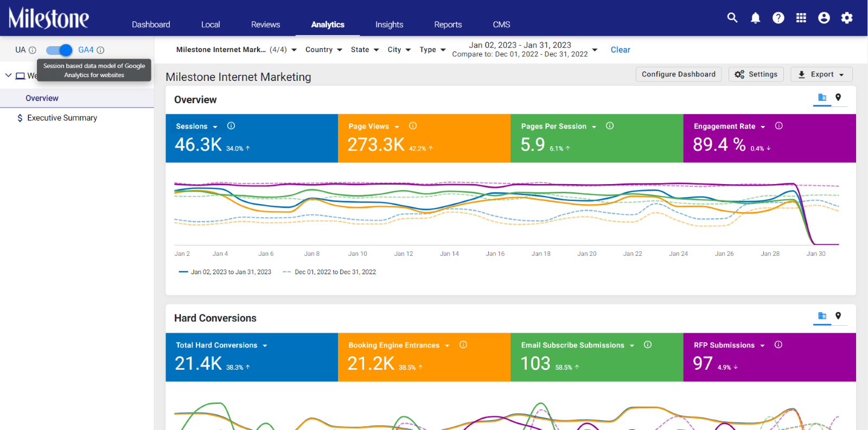This screenshot has width=868, height=430.
Task: Open the apps grid launcher
Action: tap(801, 18)
